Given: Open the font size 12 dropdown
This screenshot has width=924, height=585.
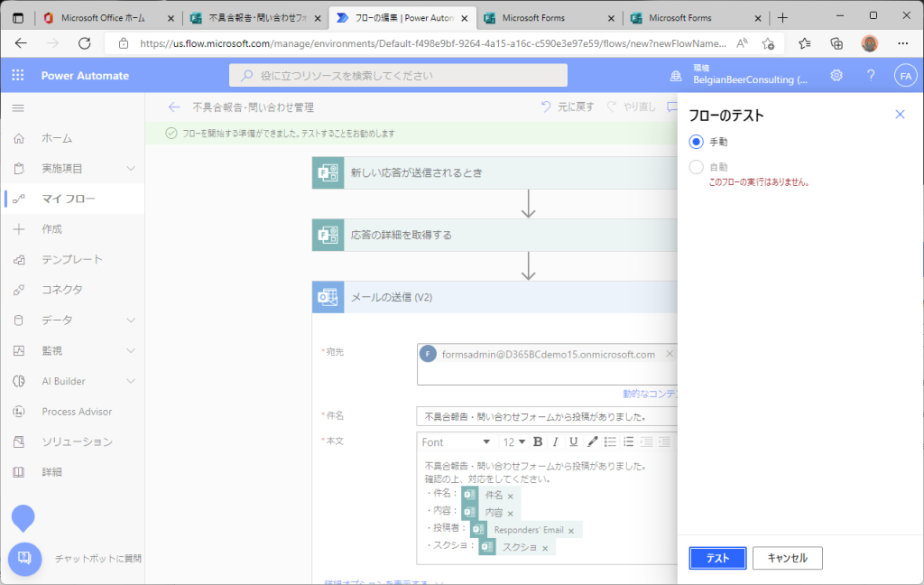Looking at the screenshot, I should click(513, 441).
